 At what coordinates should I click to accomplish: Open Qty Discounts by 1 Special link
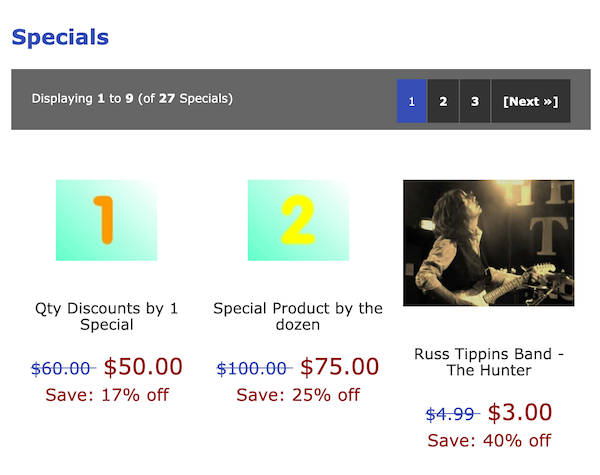[x=107, y=317]
